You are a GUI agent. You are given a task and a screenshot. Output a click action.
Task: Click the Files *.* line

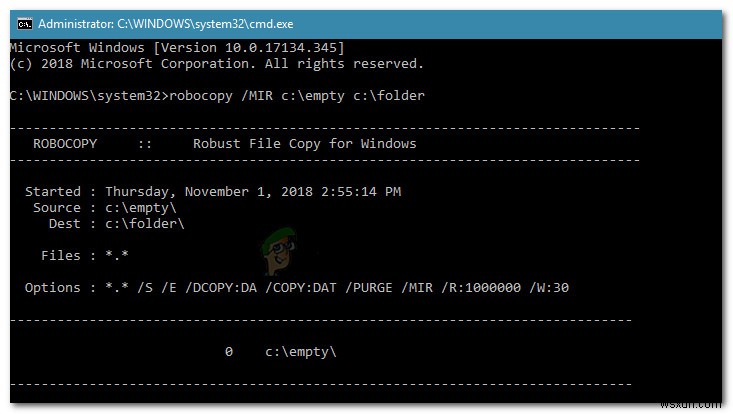[84, 255]
